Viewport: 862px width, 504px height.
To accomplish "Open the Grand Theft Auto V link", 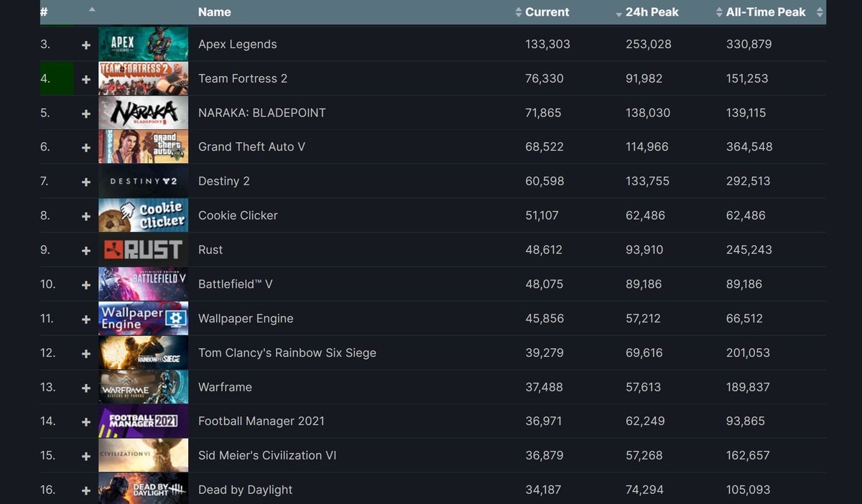I will coord(251,147).
